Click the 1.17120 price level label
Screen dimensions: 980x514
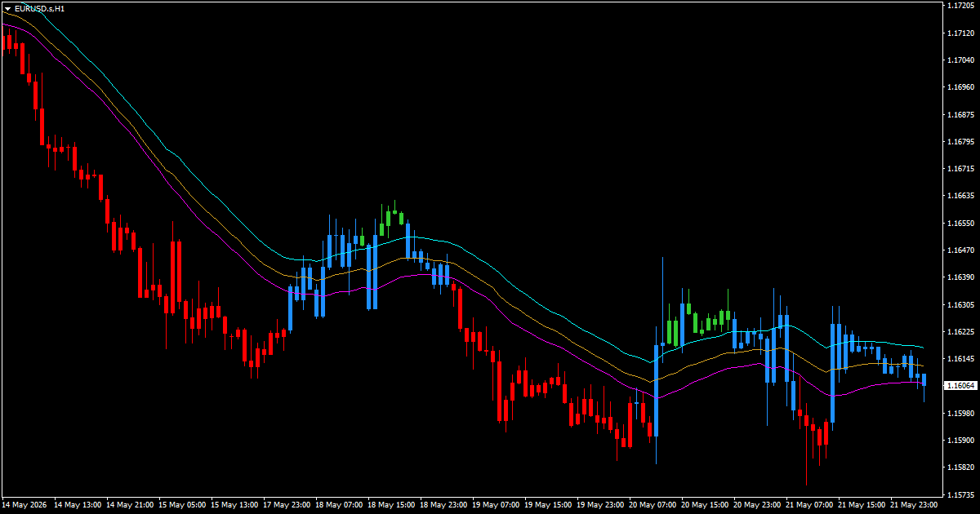[x=960, y=33]
